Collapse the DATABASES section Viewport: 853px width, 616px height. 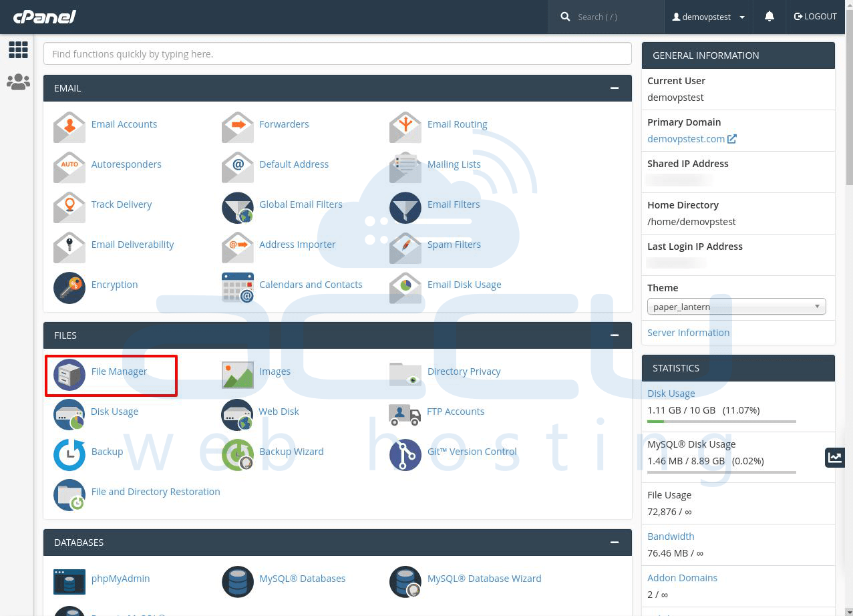(615, 543)
